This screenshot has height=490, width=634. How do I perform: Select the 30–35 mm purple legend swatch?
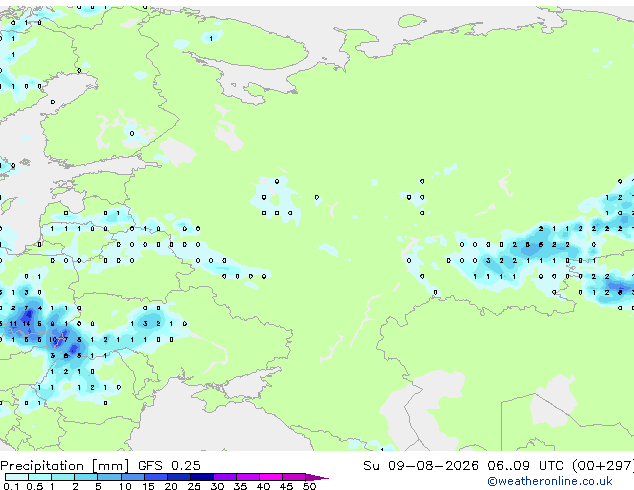(x=224, y=477)
